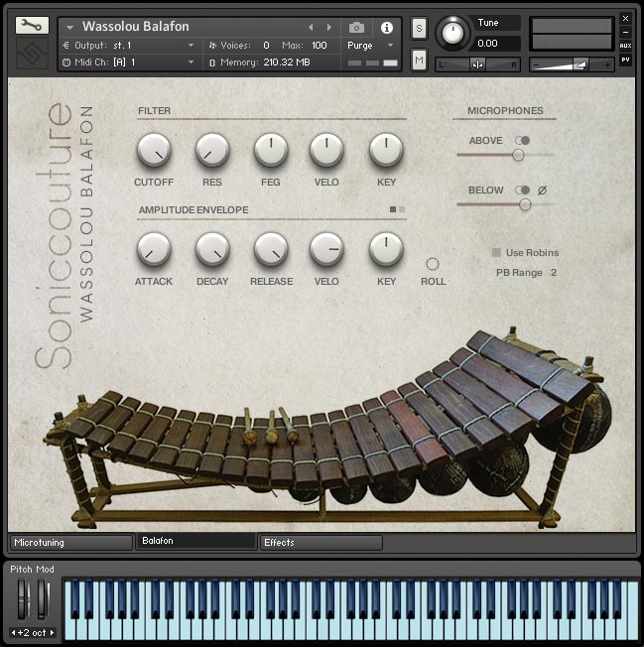The height and width of the screenshot is (647, 644).
Task: Switch to the Microtuning tab
Action: [x=70, y=543]
